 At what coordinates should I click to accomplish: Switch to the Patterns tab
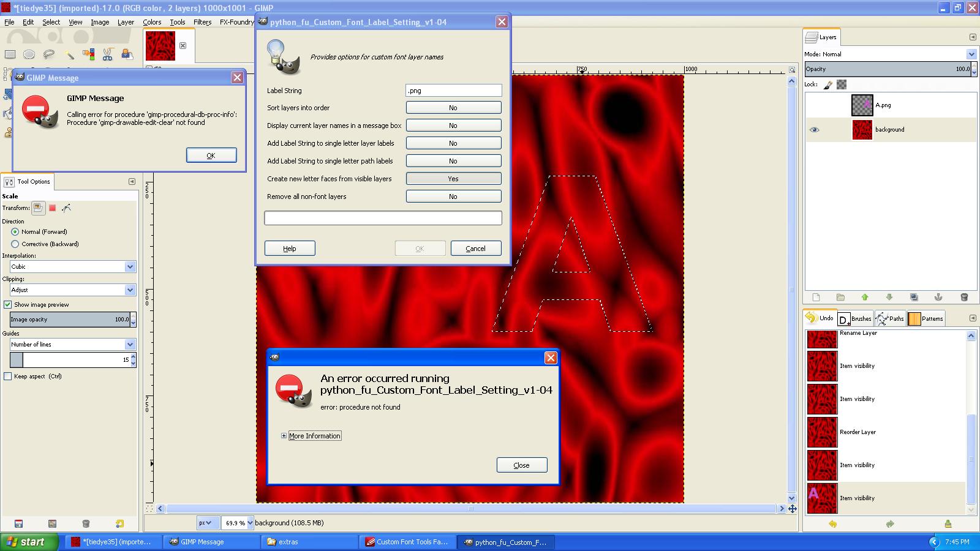pos(926,318)
